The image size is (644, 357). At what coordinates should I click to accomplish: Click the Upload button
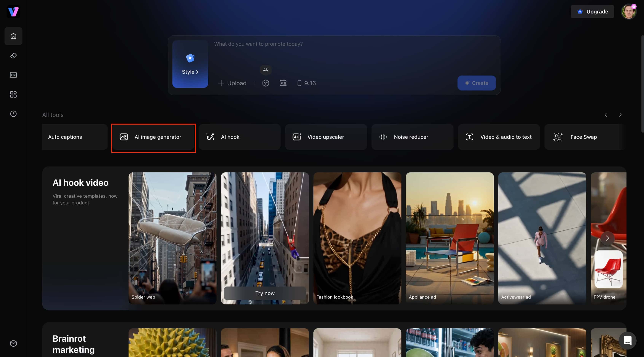coord(232,83)
